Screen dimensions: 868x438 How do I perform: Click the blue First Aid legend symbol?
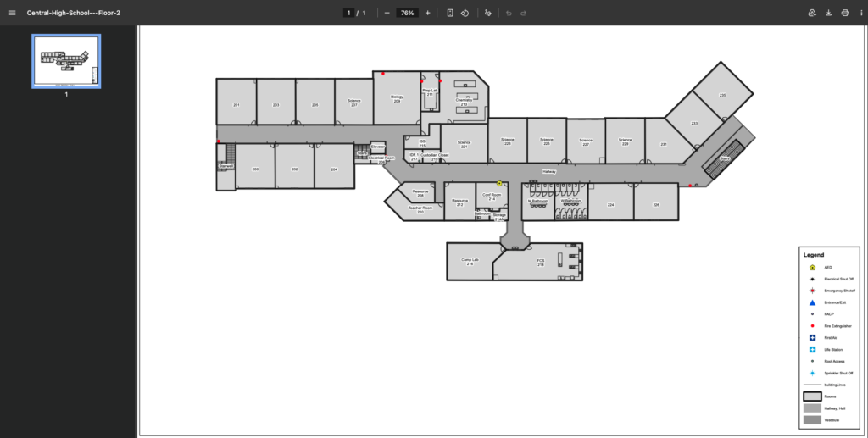[812, 337]
